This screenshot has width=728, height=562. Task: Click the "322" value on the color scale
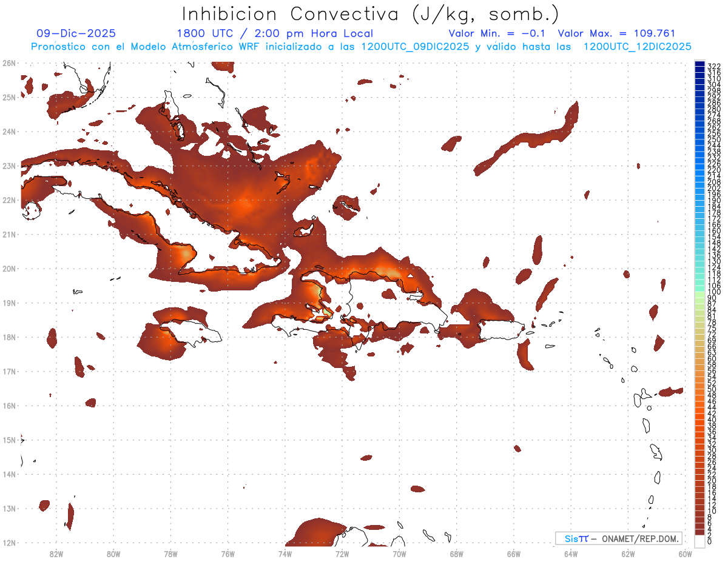click(714, 65)
